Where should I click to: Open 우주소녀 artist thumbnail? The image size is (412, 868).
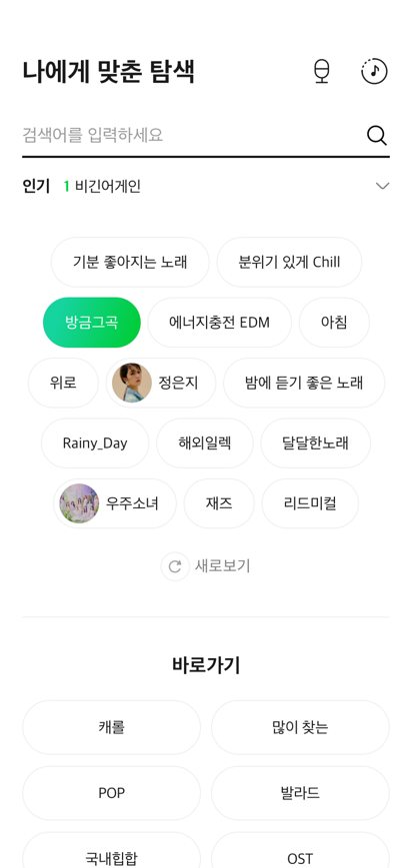point(79,503)
